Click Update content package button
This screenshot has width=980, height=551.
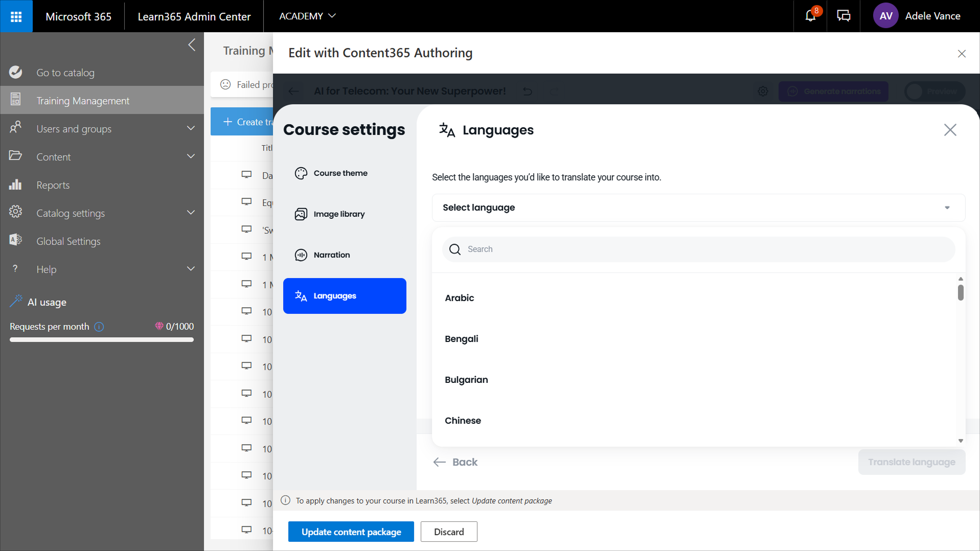[x=351, y=532]
